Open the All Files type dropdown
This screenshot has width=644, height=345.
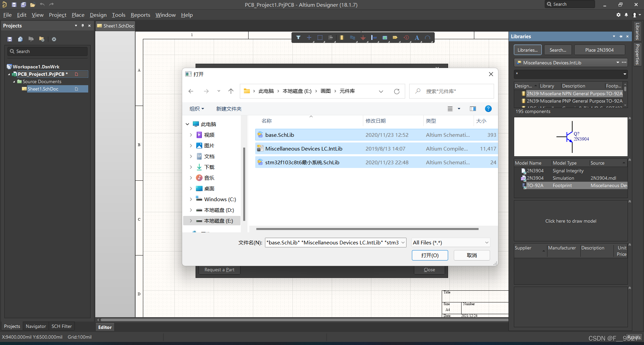450,242
